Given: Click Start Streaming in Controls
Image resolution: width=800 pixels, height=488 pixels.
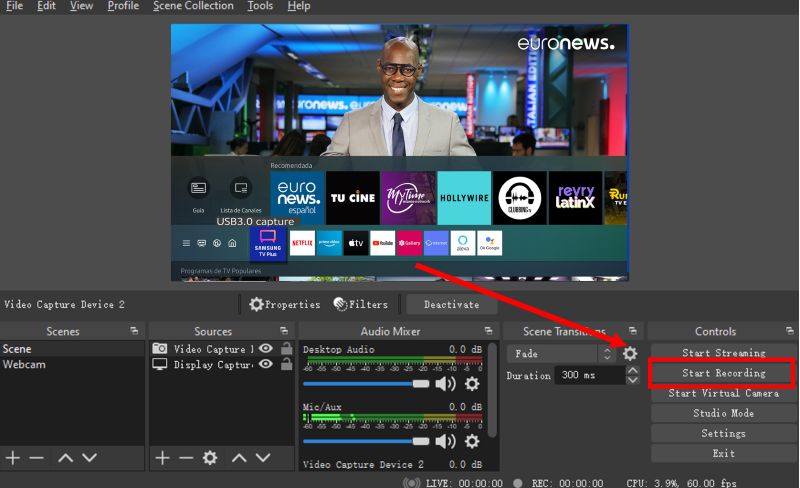Looking at the screenshot, I should pyautogui.click(x=723, y=353).
